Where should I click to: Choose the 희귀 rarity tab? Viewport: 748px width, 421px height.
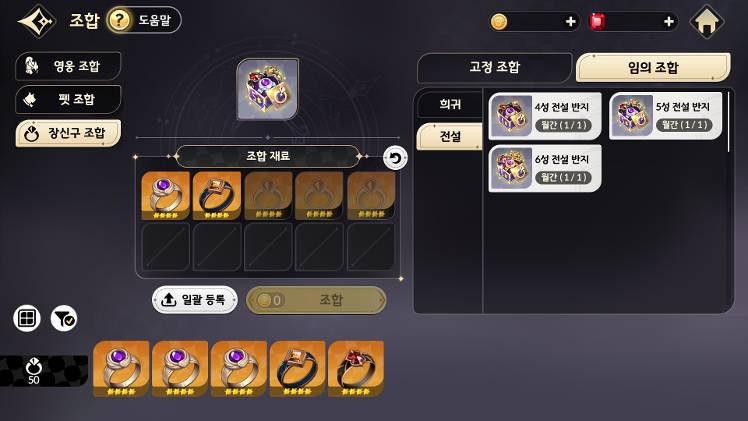pos(450,104)
